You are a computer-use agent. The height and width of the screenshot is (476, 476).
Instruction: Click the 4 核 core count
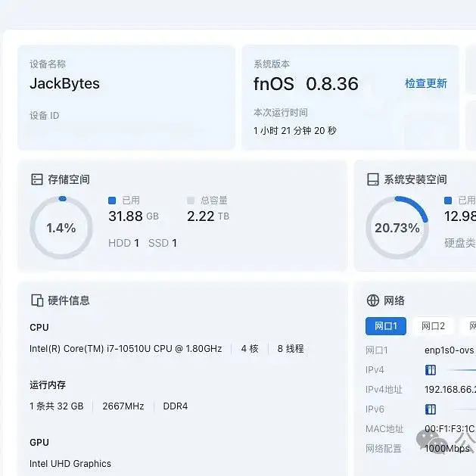(x=250, y=349)
